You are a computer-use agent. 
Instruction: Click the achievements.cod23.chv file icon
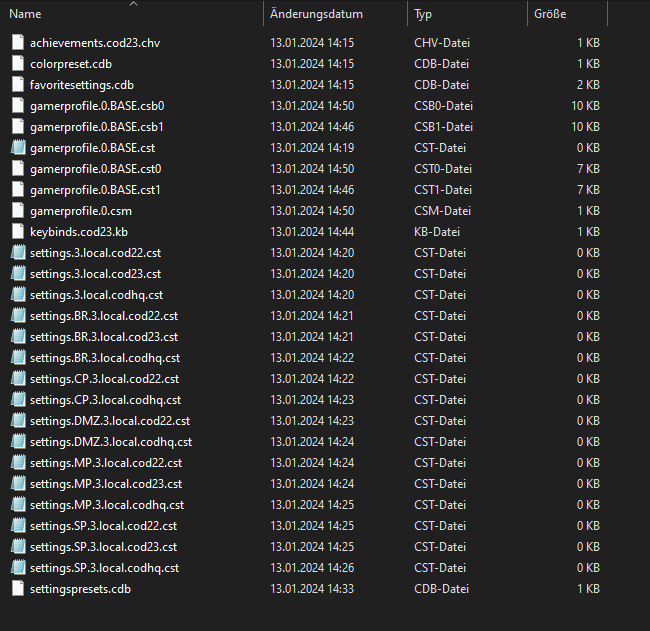(18, 43)
